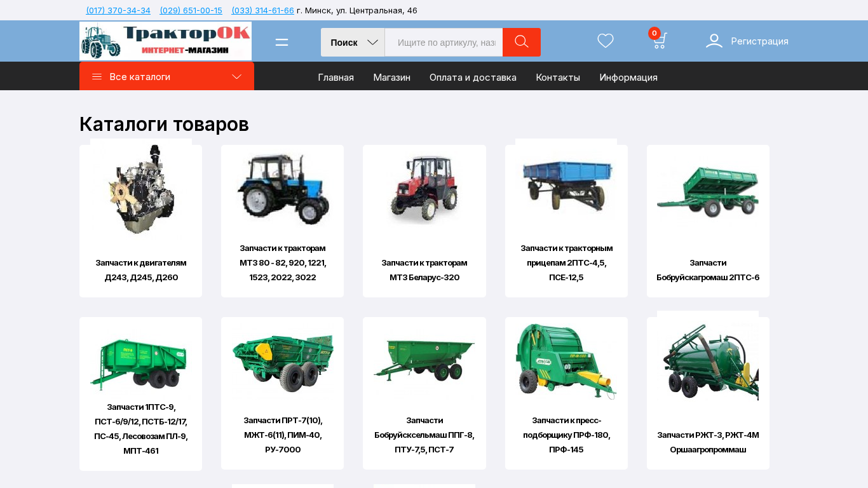Go to Главная page
The height and width of the screenshot is (488, 868).
click(336, 78)
